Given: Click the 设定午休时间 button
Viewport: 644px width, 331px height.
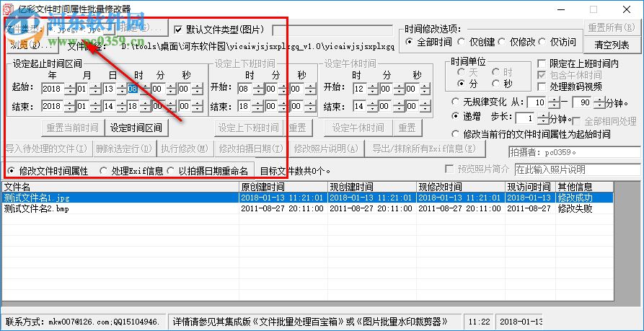Looking at the screenshot, I should coord(358,128).
